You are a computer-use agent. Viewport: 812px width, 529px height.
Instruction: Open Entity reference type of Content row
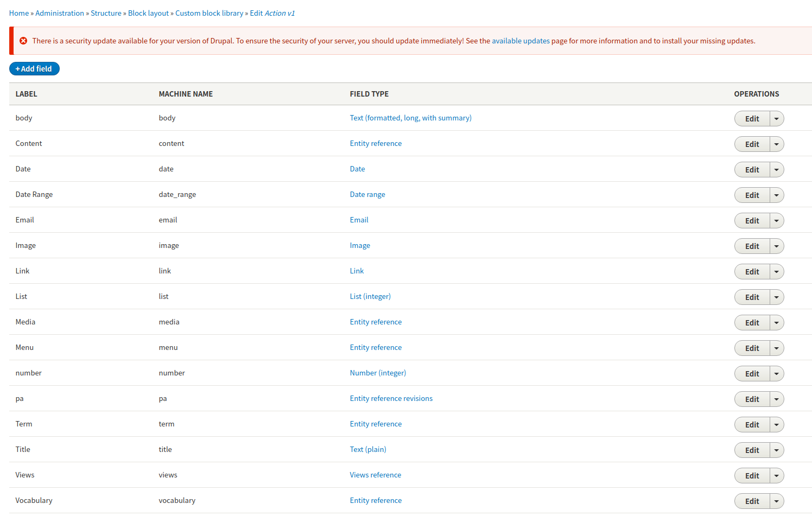pyautogui.click(x=376, y=143)
